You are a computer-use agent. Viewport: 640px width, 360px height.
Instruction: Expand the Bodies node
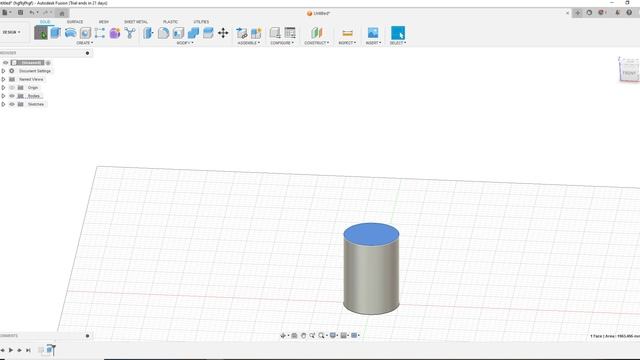[x=3, y=96]
